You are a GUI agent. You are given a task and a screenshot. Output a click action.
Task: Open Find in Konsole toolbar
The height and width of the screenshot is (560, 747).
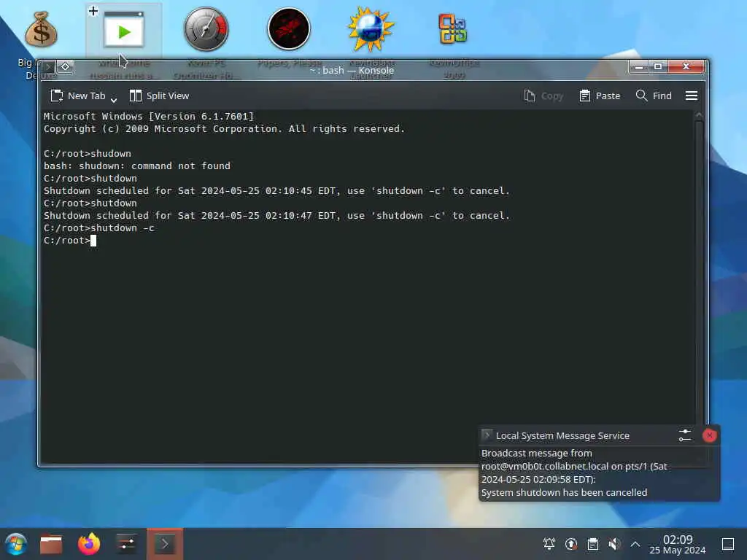[654, 96]
